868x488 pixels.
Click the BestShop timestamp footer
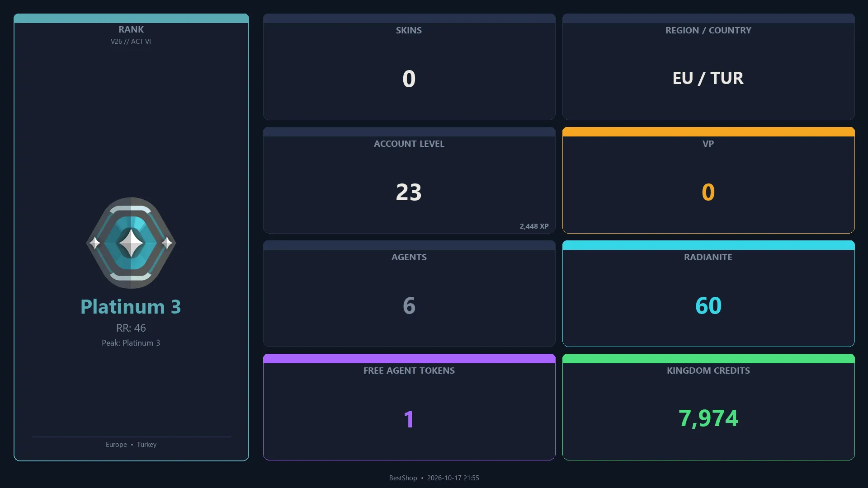click(x=434, y=478)
